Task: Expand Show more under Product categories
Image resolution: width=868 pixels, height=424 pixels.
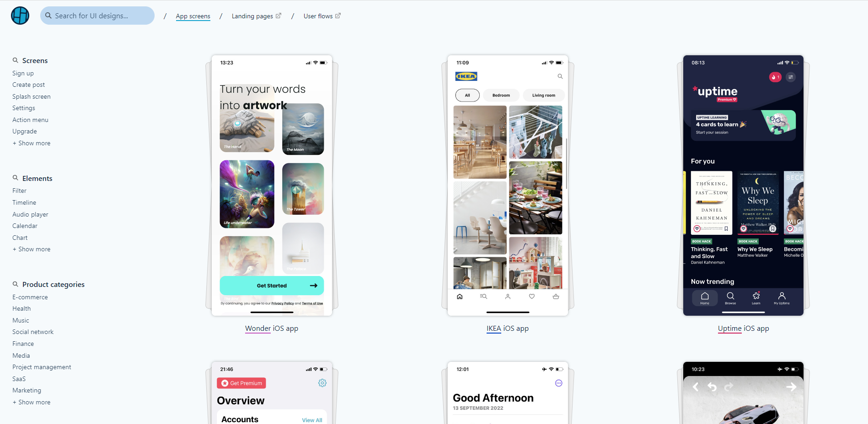Action: pyautogui.click(x=32, y=402)
